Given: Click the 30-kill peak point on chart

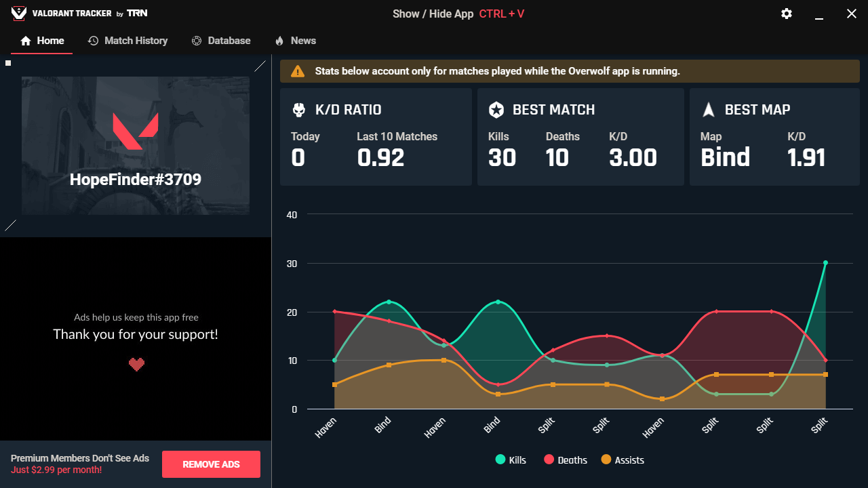Looking at the screenshot, I should pyautogui.click(x=825, y=263).
